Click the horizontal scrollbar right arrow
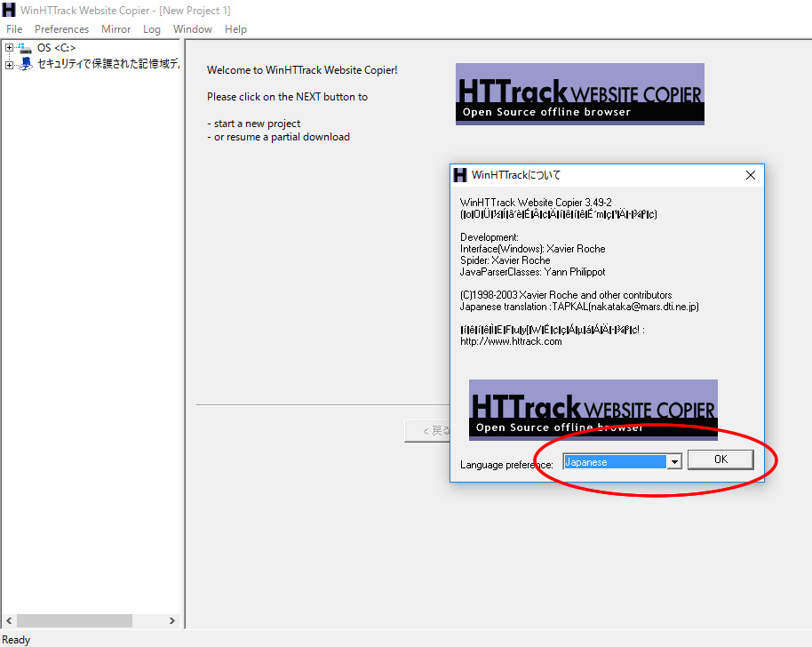The image size is (812, 647). [x=171, y=620]
